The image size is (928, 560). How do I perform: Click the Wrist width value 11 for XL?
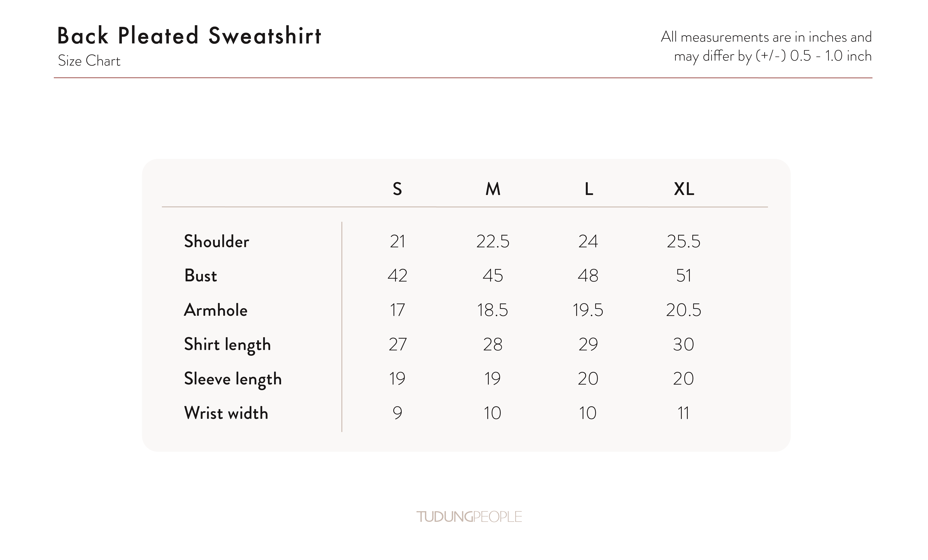684,413
